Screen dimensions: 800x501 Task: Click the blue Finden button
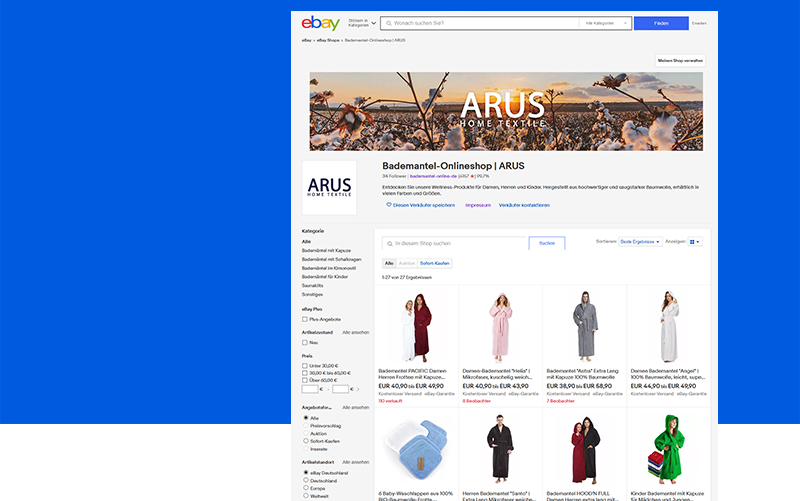(x=661, y=23)
